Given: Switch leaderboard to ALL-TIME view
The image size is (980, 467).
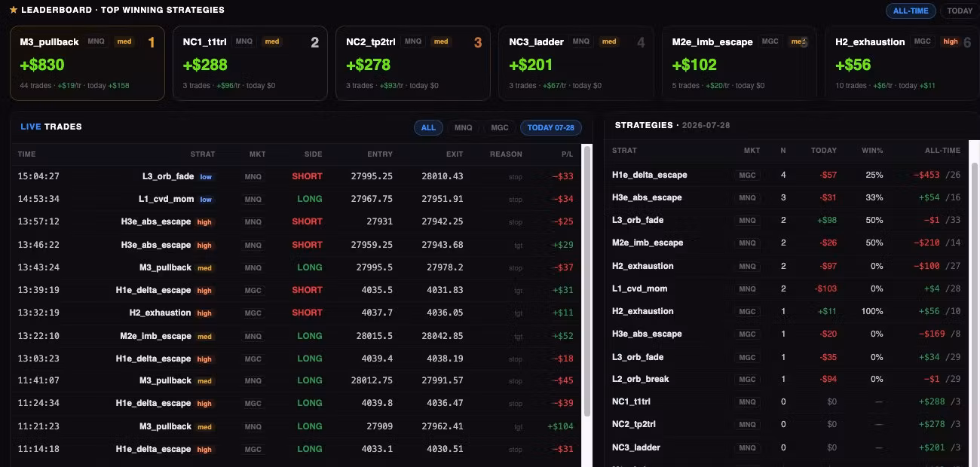Looking at the screenshot, I should point(911,11).
